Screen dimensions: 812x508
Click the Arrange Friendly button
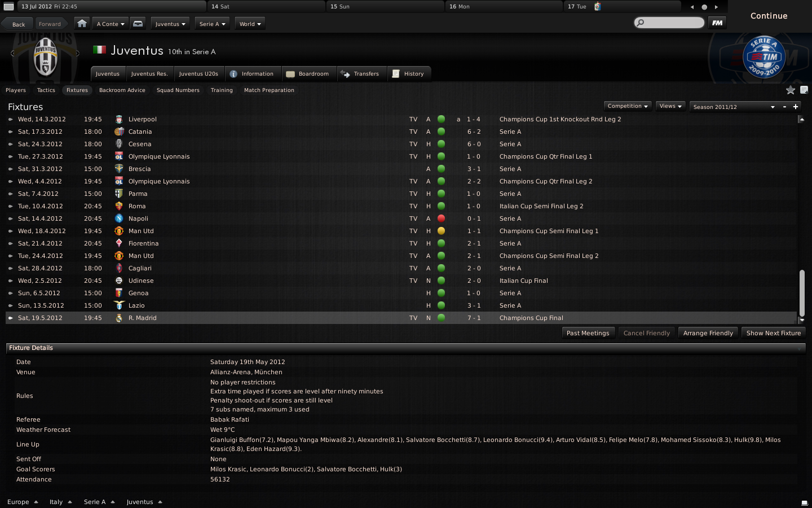point(708,333)
